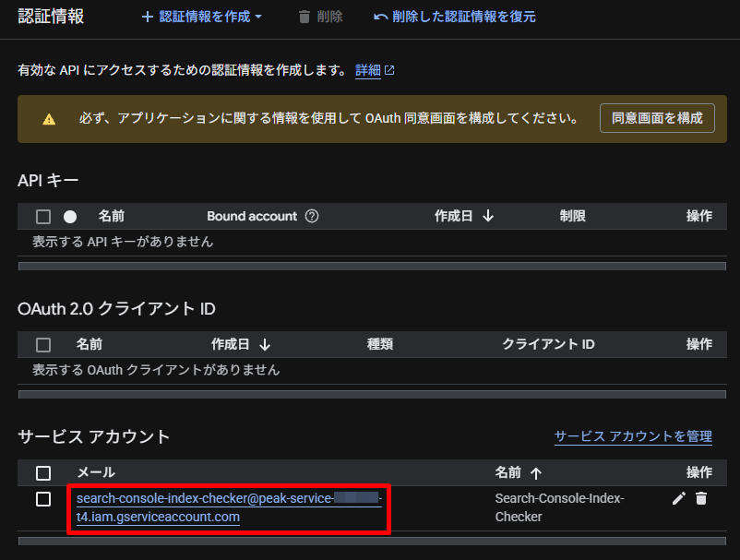Toggle the OAuth 2.0 クライアント ID header checkbox

43,345
